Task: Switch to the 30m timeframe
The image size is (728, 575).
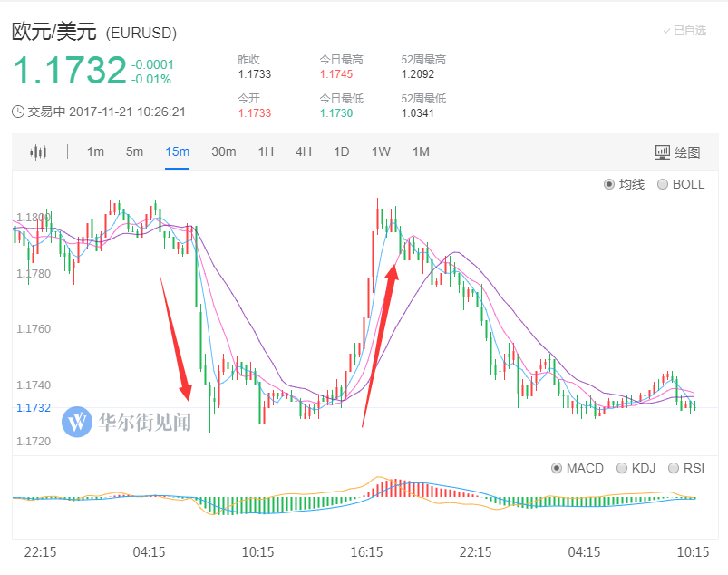Action: [223, 151]
